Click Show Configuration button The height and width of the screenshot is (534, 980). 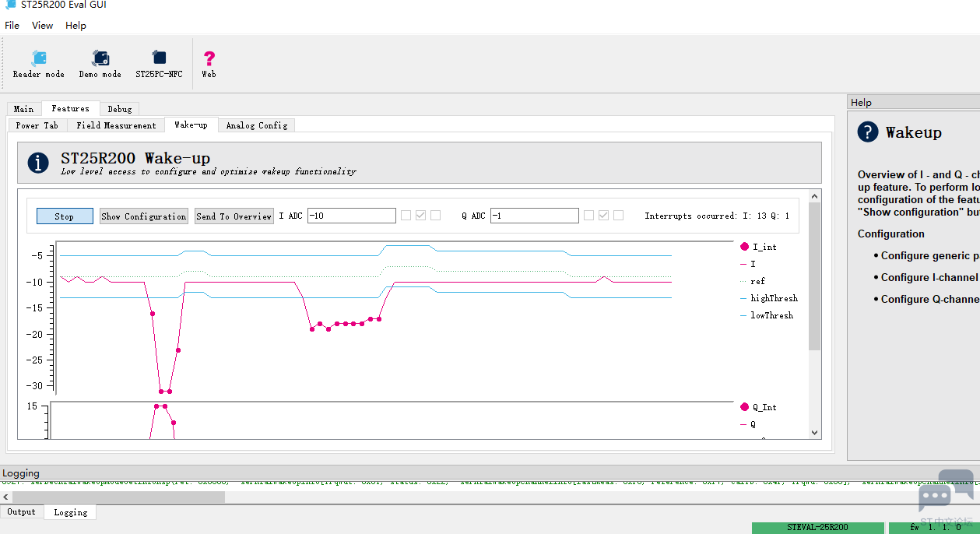144,216
